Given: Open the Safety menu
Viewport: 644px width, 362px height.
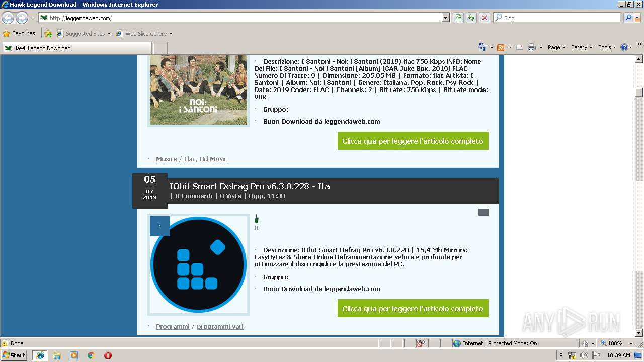Looking at the screenshot, I should click(x=582, y=47).
